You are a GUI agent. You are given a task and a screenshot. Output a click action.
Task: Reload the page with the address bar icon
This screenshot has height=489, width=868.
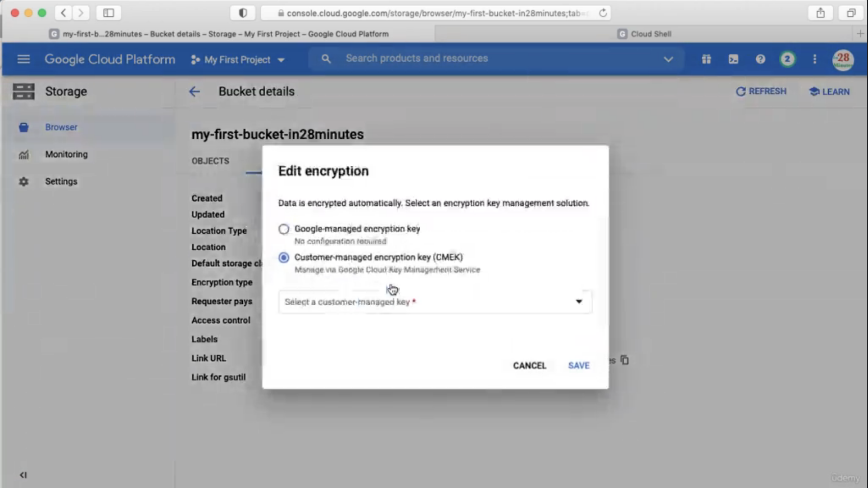pos(603,13)
